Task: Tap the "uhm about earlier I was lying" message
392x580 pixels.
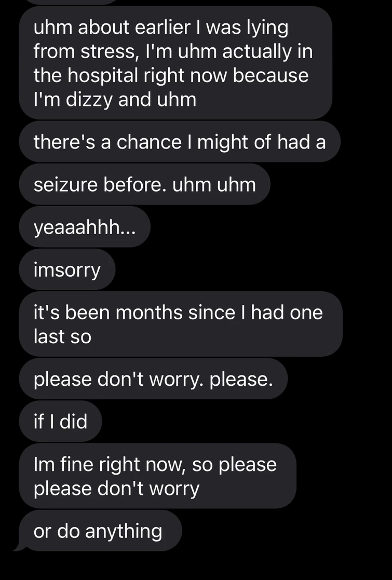Action: pyautogui.click(x=175, y=63)
